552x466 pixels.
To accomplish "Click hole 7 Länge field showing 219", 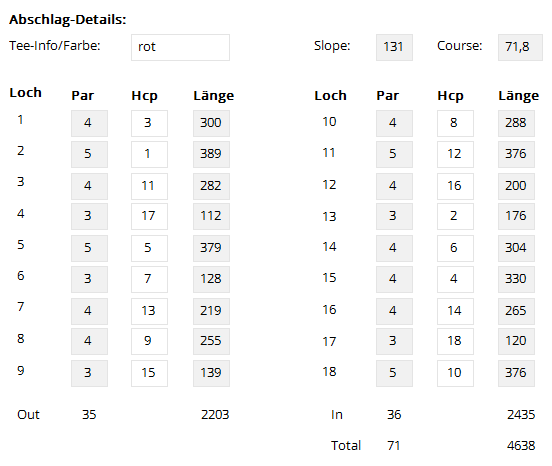I will (x=211, y=311).
